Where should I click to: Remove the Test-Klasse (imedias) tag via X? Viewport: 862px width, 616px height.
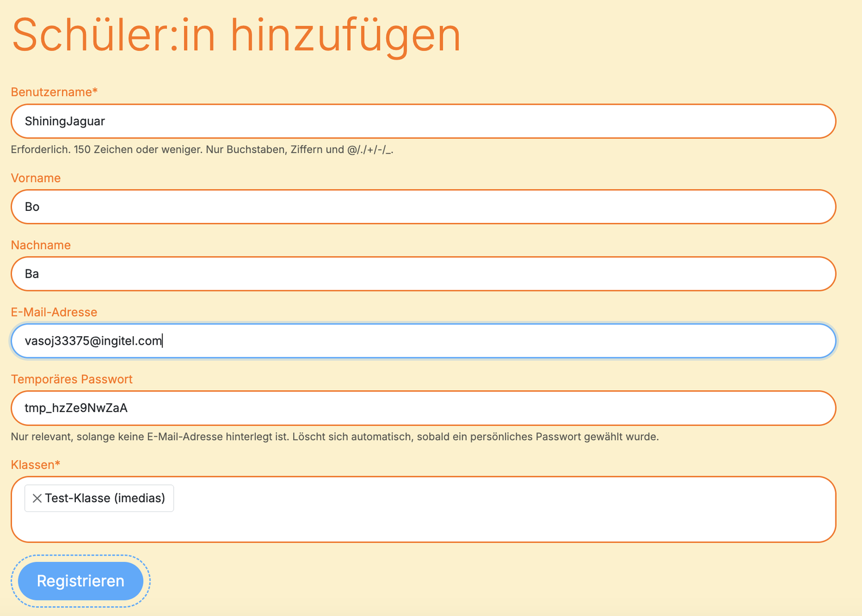tap(37, 498)
